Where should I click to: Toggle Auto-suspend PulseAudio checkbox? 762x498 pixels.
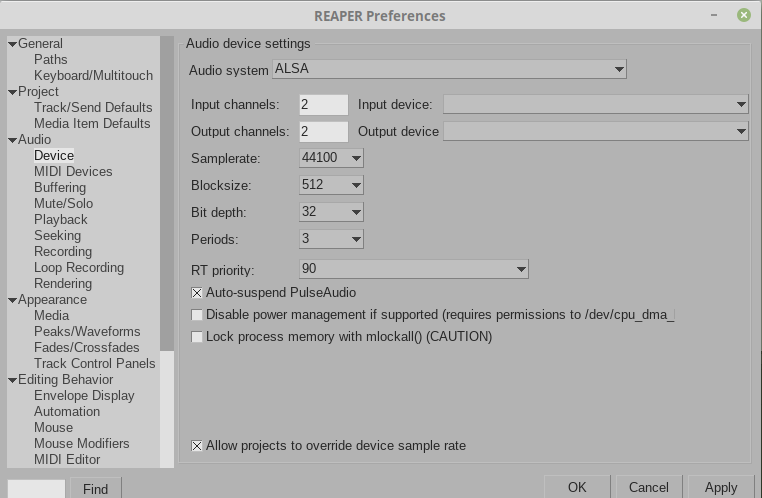pos(197,293)
